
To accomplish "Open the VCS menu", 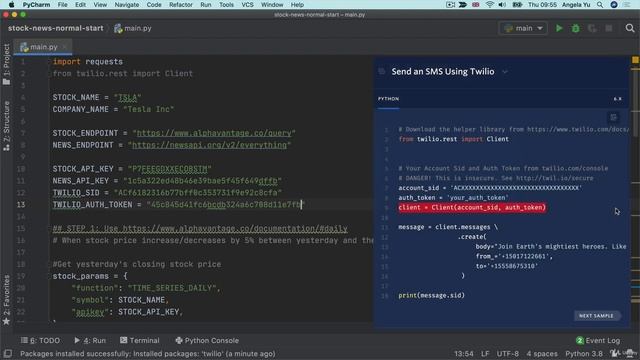I will coord(247,4).
